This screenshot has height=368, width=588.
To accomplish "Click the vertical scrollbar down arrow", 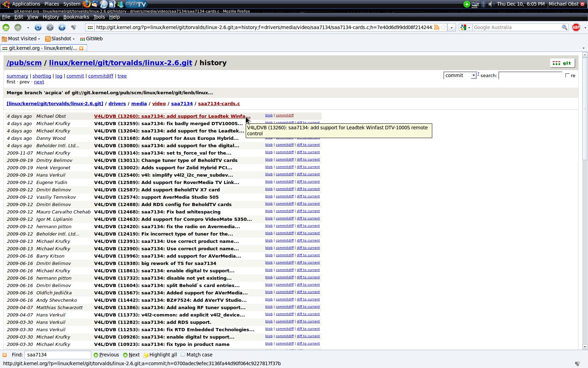I will (584, 347).
